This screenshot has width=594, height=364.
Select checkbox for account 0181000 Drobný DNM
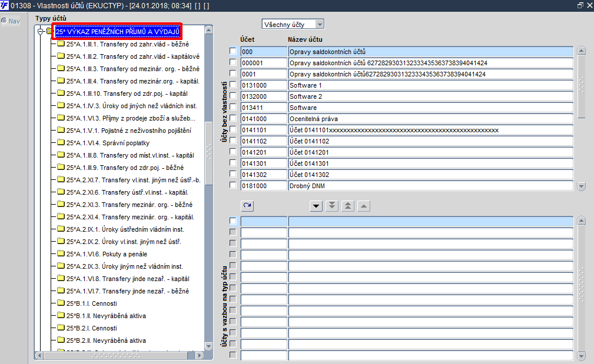(233, 186)
